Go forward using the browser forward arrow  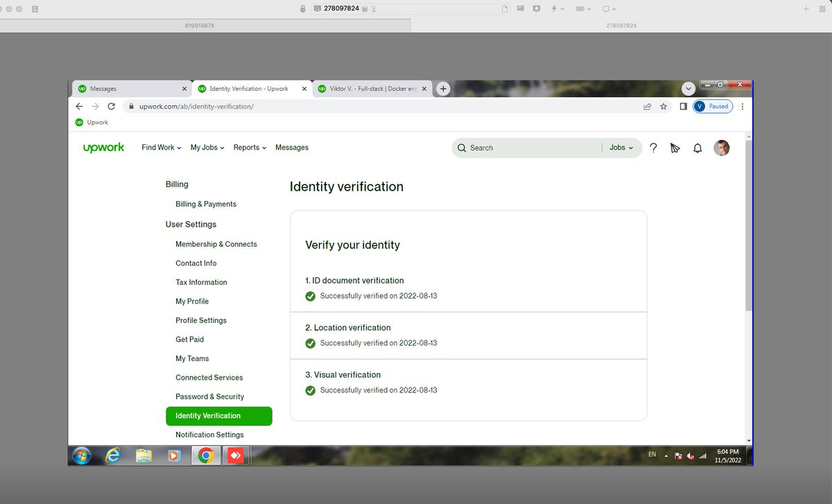95,107
